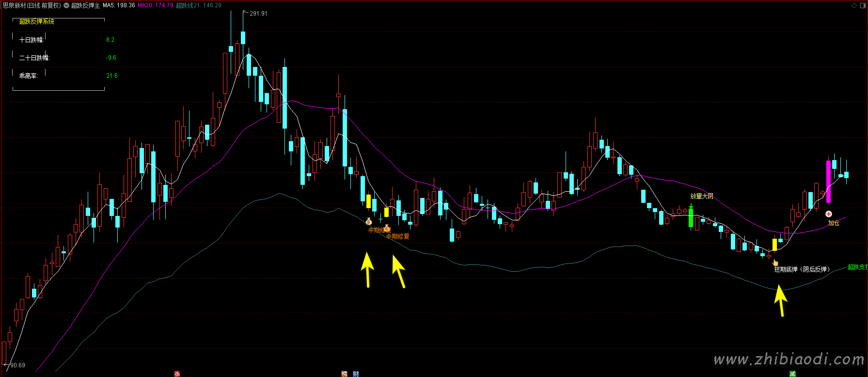Click the orange 榜 event marker

pos(345,374)
